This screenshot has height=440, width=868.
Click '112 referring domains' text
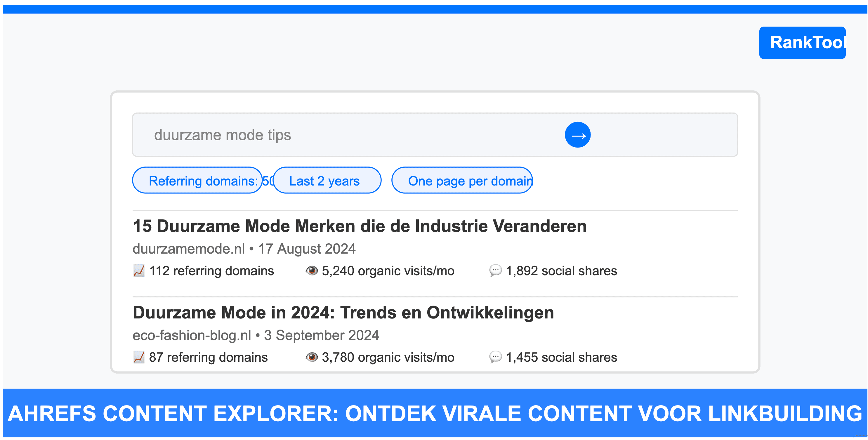(212, 271)
